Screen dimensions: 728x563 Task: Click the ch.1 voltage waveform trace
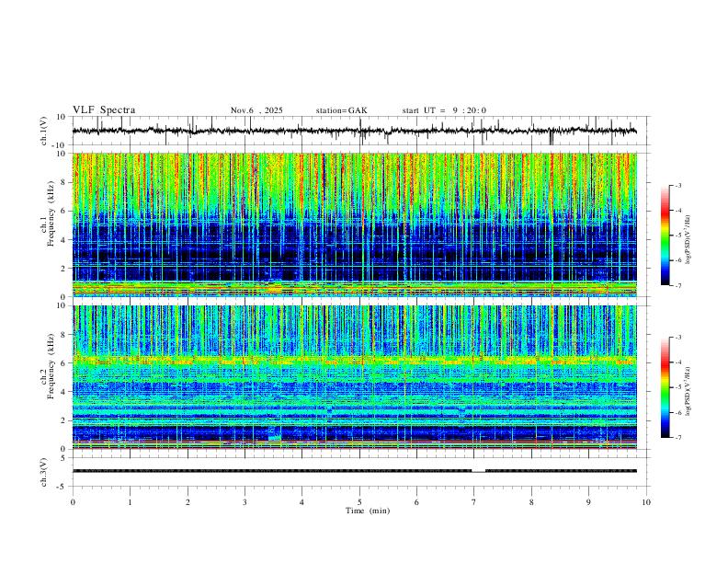355,131
